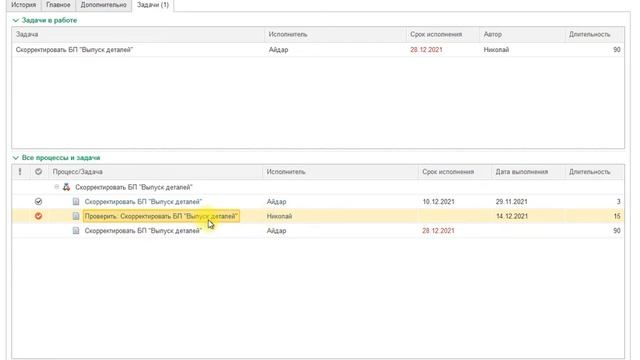Click the red status icon in Николай row
640x360 pixels.
point(38,216)
